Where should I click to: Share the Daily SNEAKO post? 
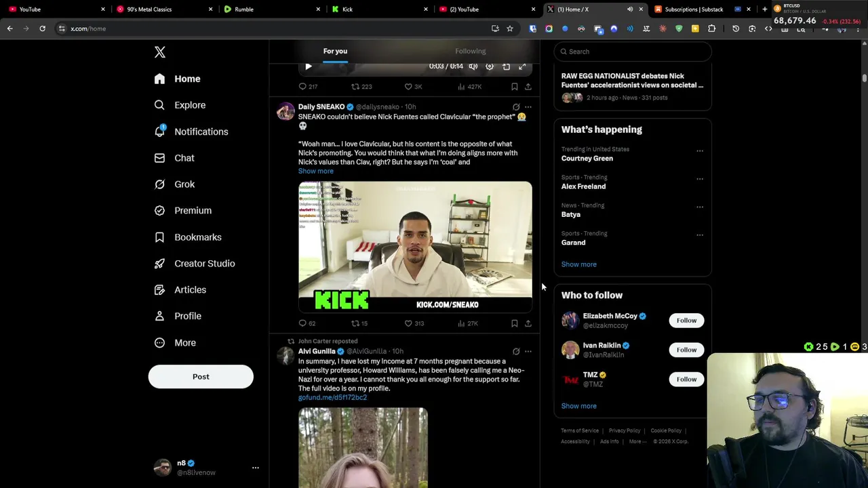[x=528, y=323]
